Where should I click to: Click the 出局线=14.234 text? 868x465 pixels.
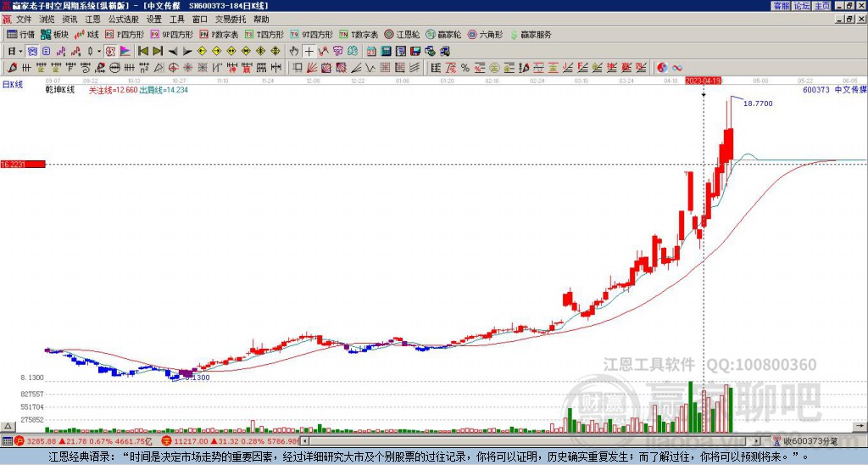tap(164, 90)
